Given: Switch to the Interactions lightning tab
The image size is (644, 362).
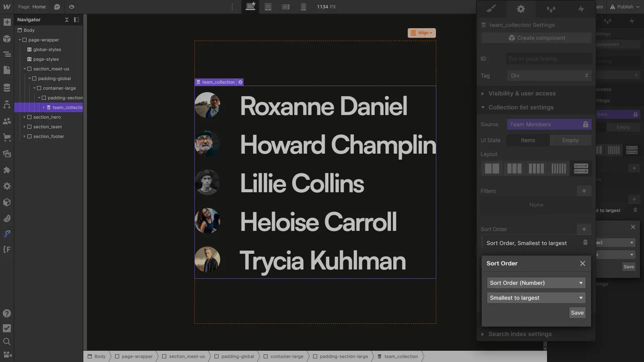Looking at the screenshot, I should coord(581,8).
